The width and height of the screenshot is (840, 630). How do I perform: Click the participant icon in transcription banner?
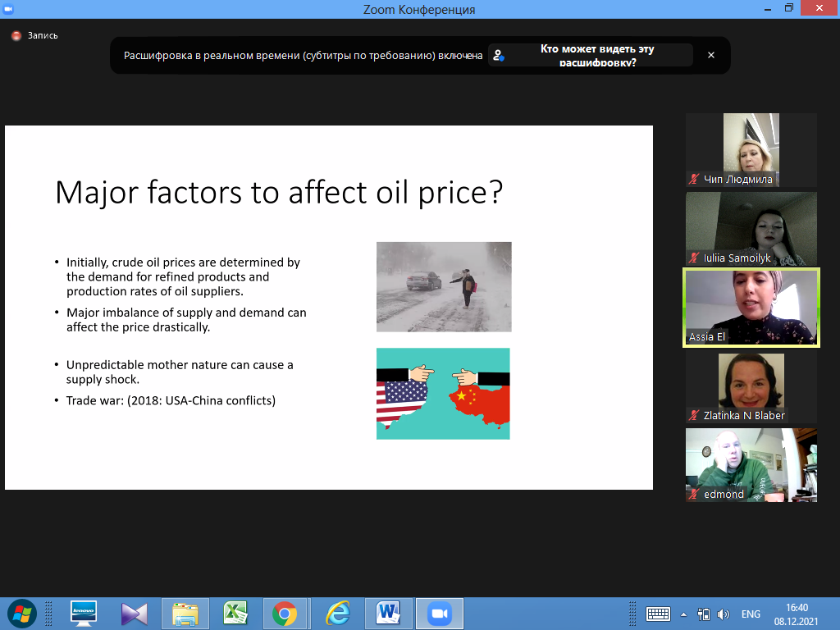coord(499,55)
